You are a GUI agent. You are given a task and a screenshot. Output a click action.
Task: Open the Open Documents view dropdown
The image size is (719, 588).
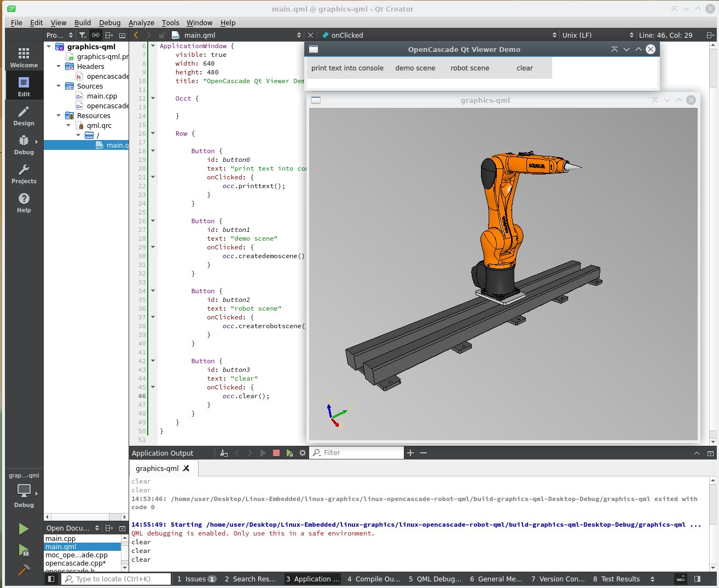point(73,528)
